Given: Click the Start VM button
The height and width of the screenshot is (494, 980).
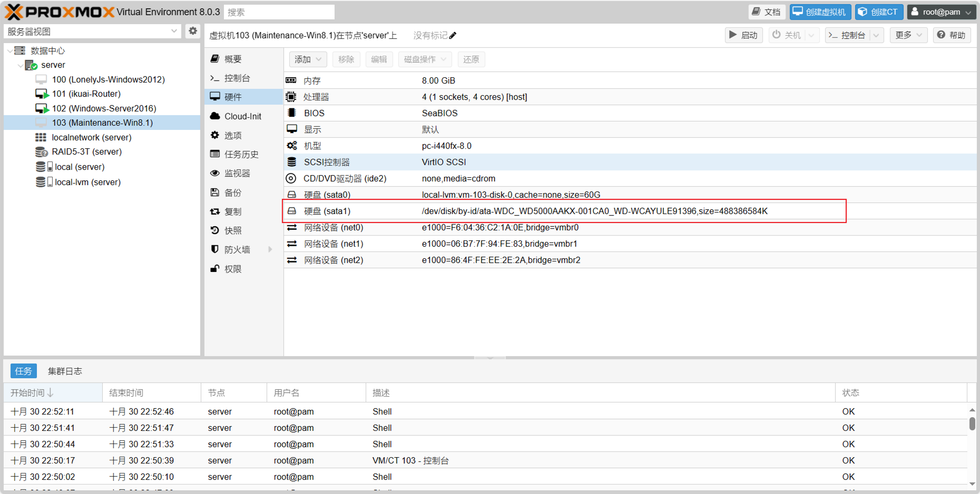Looking at the screenshot, I should pyautogui.click(x=744, y=35).
